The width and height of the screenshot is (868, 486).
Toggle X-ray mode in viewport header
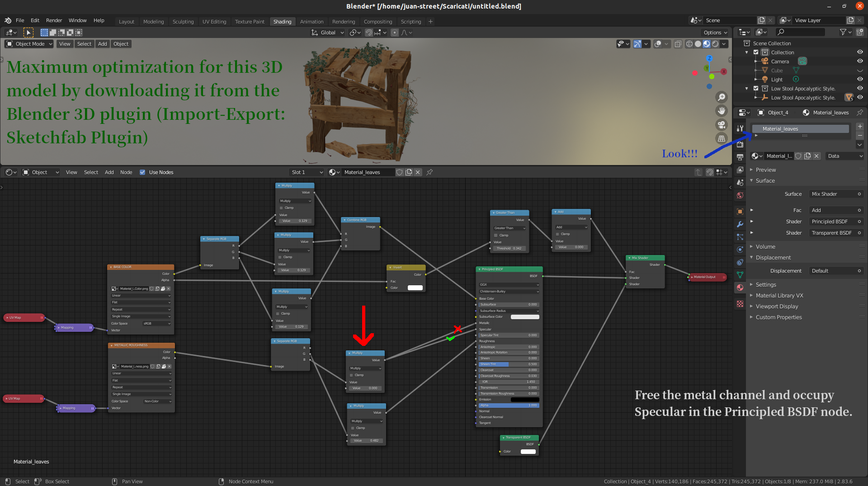[678, 44]
